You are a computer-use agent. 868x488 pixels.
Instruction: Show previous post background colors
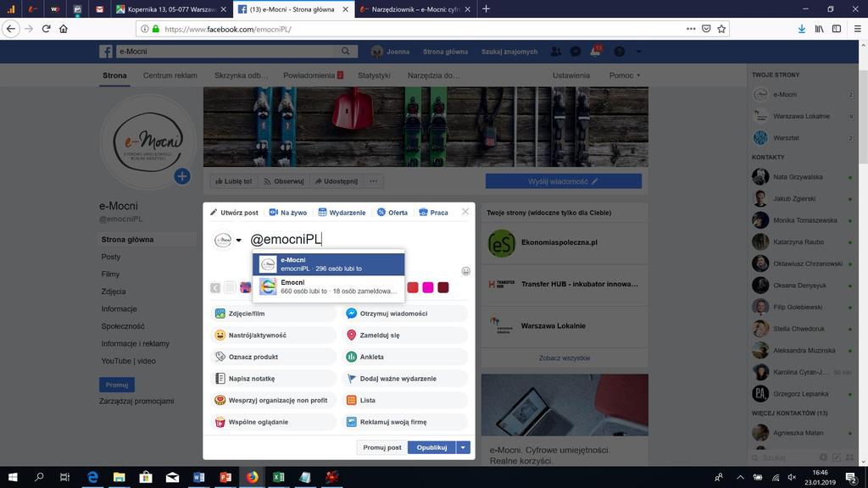coord(215,288)
